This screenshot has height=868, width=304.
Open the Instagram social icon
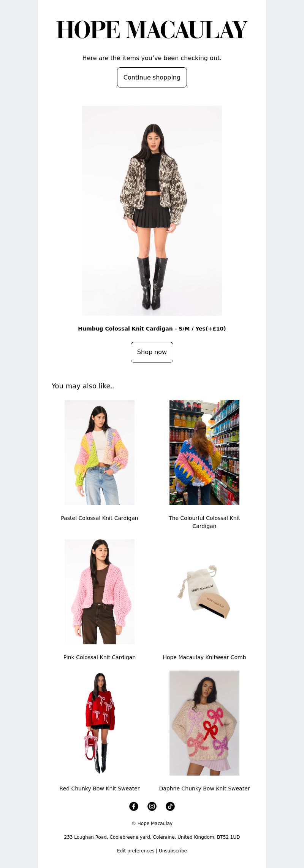tap(152, 806)
